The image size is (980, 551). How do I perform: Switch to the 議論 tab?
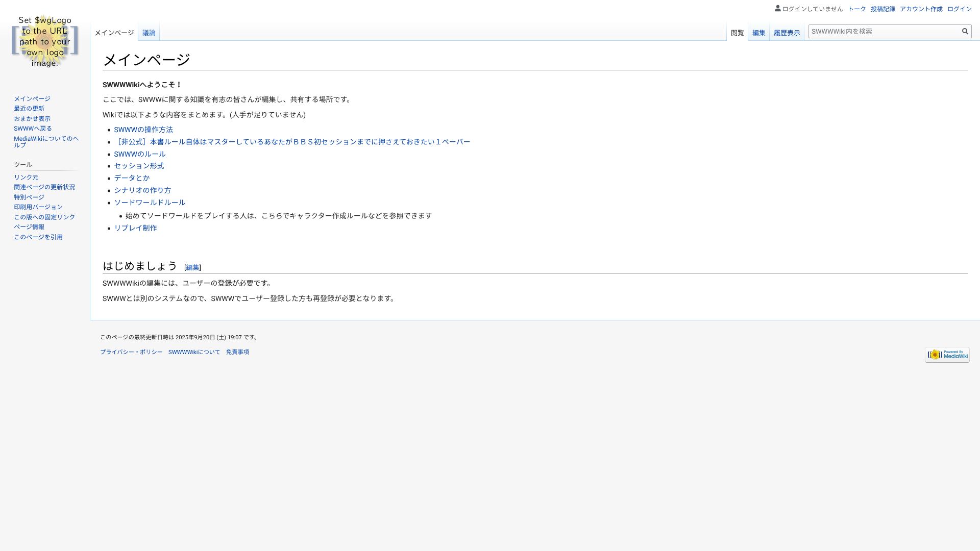point(149,32)
